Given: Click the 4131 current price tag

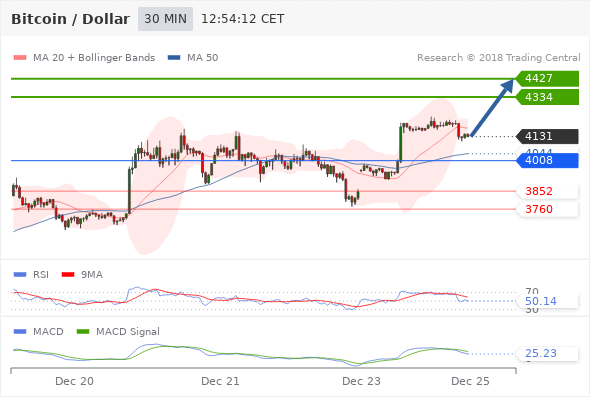Looking at the screenshot, I should coord(547,136).
